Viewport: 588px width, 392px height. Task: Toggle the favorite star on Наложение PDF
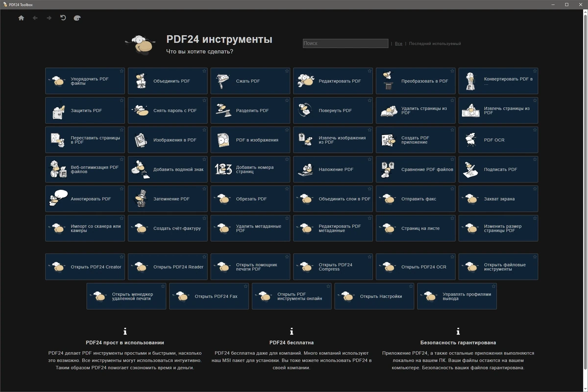pyautogui.click(x=370, y=159)
